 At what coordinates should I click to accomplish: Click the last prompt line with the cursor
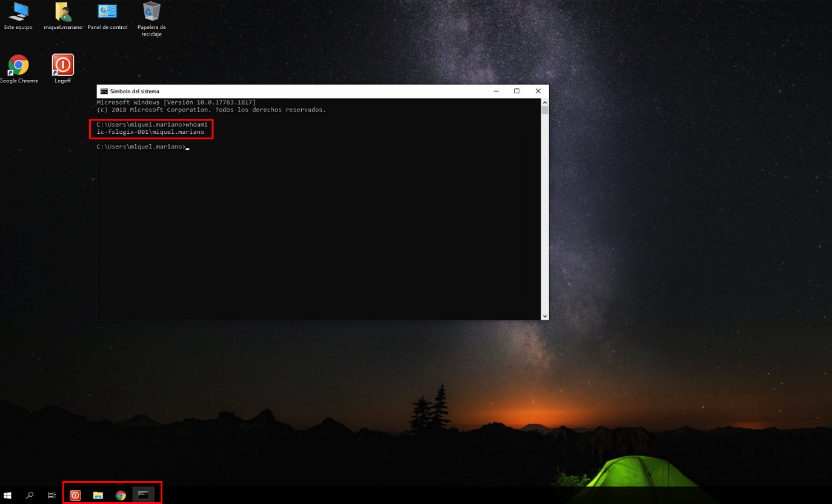click(143, 147)
